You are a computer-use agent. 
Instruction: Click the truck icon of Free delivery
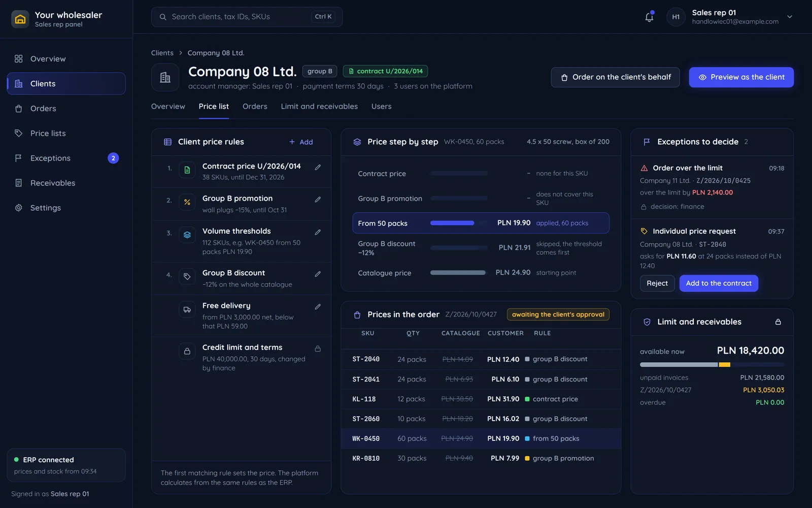pos(187,309)
